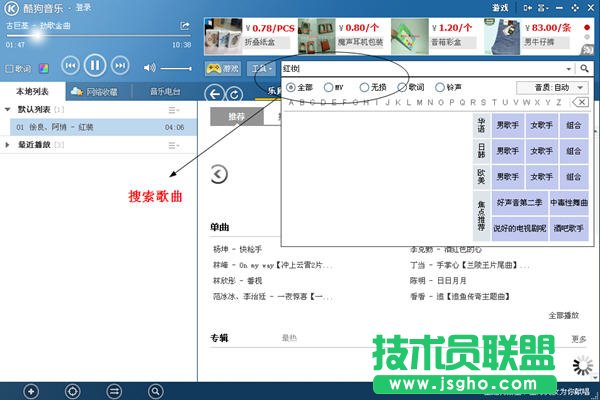This screenshot has height=400, width=600.
Task: Locate the current song with the target icon
Action: tap(72, 392)
